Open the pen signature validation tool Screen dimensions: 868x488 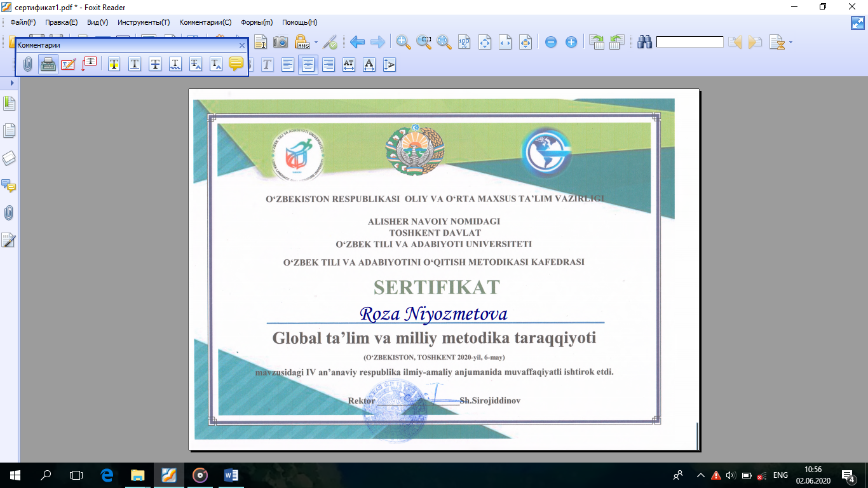coord(330,43)
